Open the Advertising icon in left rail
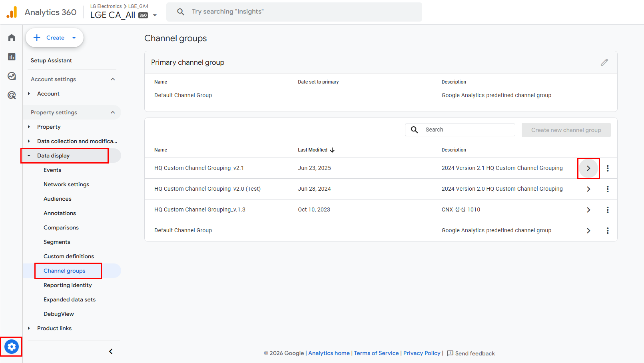The width and height of the screenshot is (644, 363). pyautogui.click(x=12, y=95)
